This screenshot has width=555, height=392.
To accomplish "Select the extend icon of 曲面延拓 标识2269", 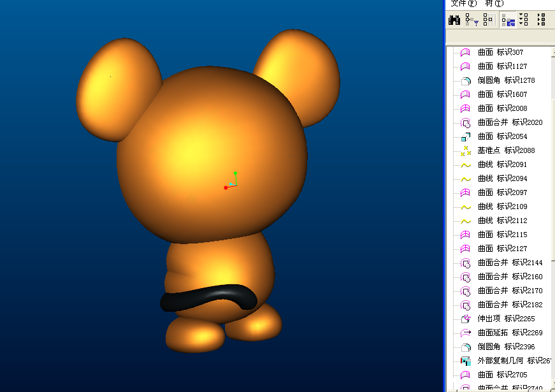I will 466,333.
